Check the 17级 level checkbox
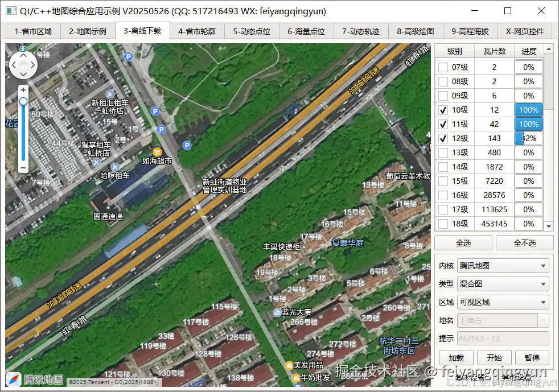The image size is (559, 392). [x=443, y=210]
